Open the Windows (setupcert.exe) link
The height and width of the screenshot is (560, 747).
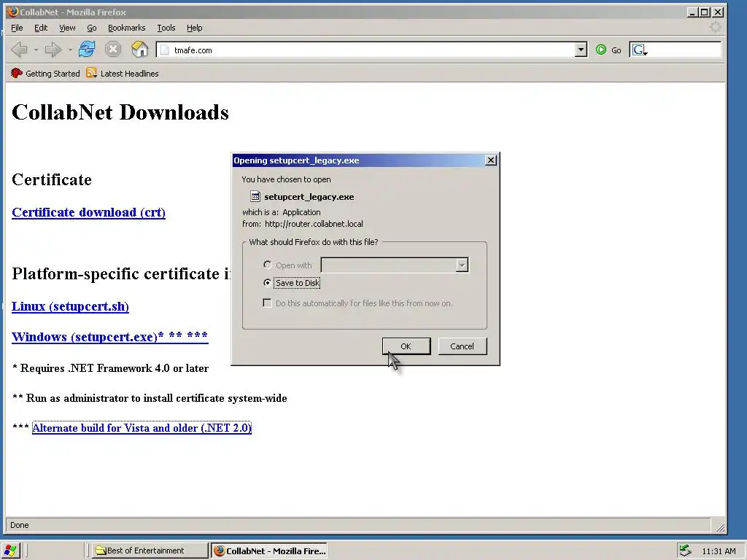(110, 337)
